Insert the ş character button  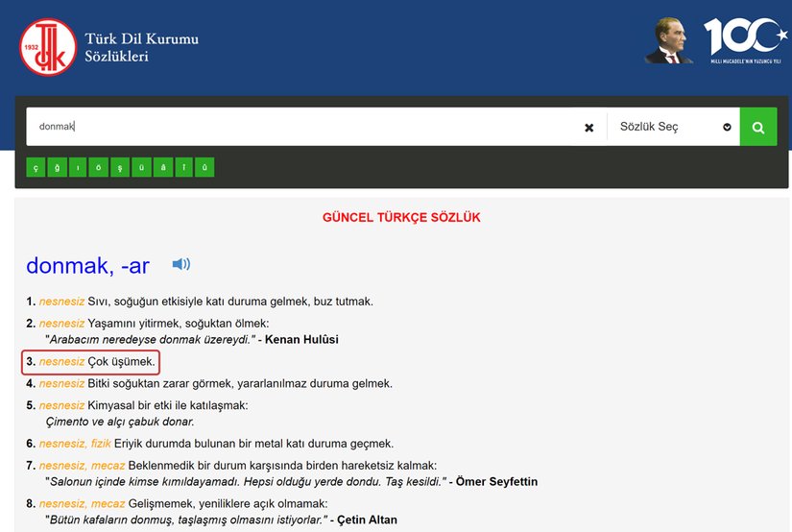point(120,167)
